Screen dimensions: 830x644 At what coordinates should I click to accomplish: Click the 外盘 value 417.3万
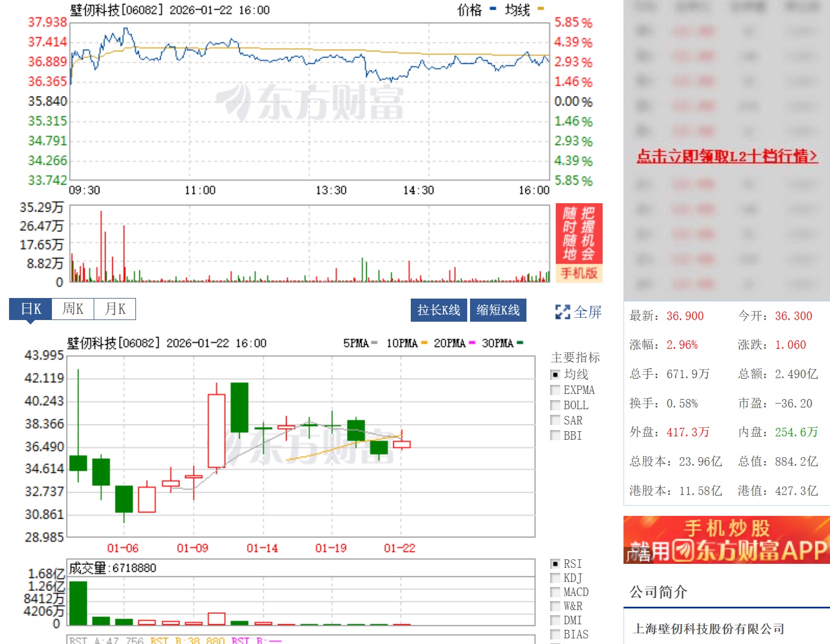(x=688, y=432)
